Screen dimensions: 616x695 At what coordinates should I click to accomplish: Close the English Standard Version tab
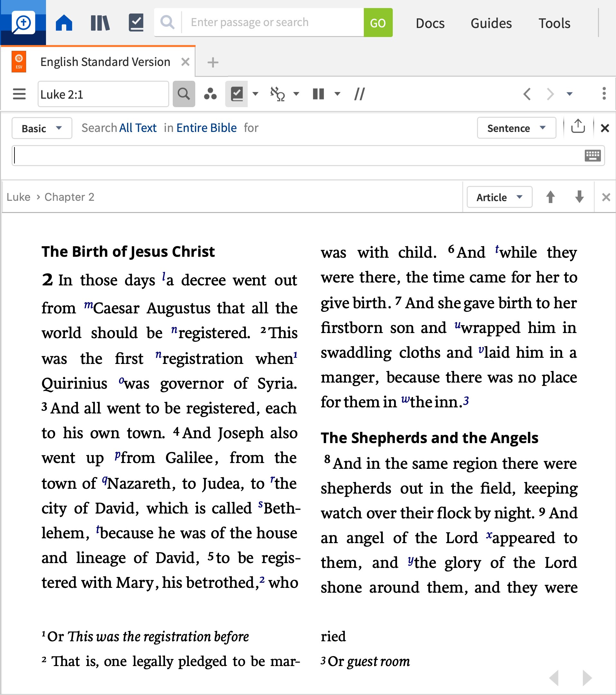point(185,62)
